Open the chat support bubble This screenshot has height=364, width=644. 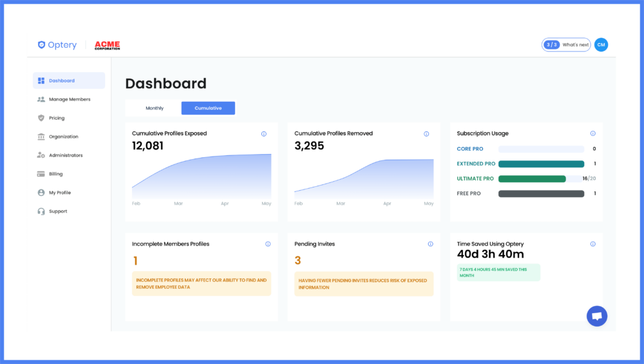[597, 316]
